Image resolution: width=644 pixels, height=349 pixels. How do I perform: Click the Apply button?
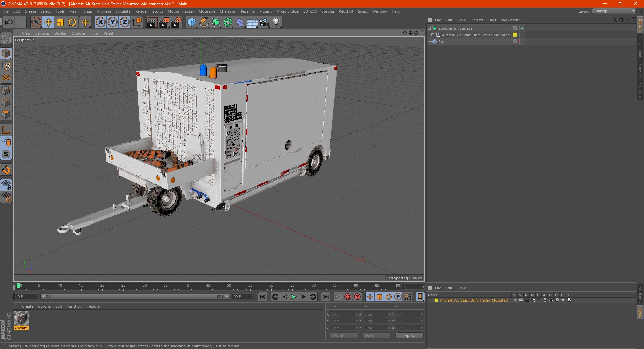click(409, 335)
